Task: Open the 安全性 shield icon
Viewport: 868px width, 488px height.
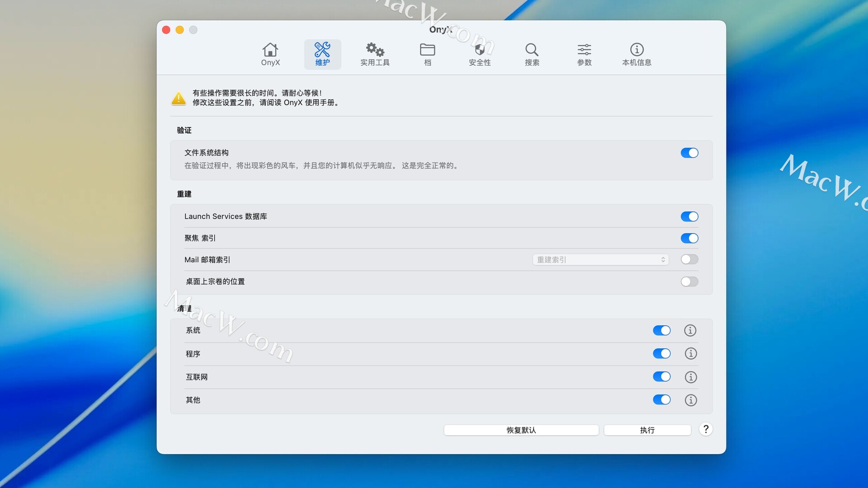Action: tap(480, 49)
